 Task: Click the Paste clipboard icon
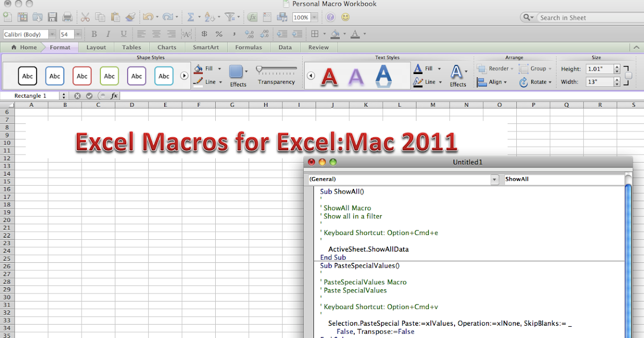pyautogui.click(x=115, y=17)
